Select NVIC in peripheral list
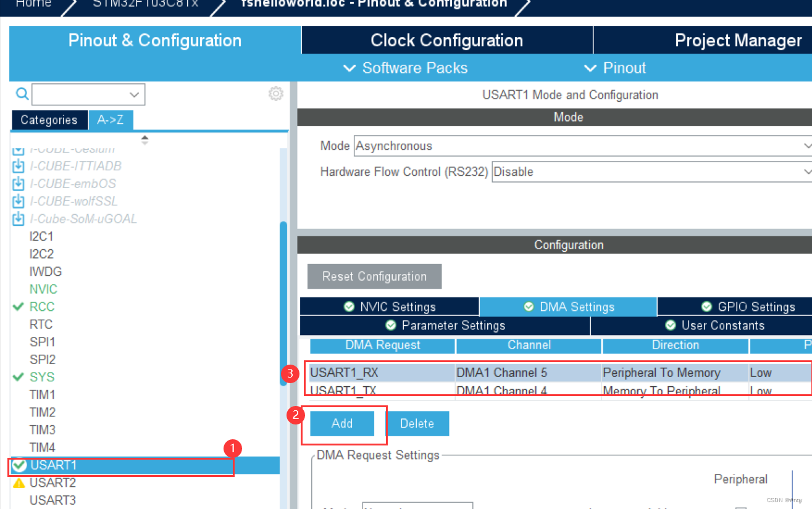Image resolution: width=812 pixels, height=509 pixels. 43,289
